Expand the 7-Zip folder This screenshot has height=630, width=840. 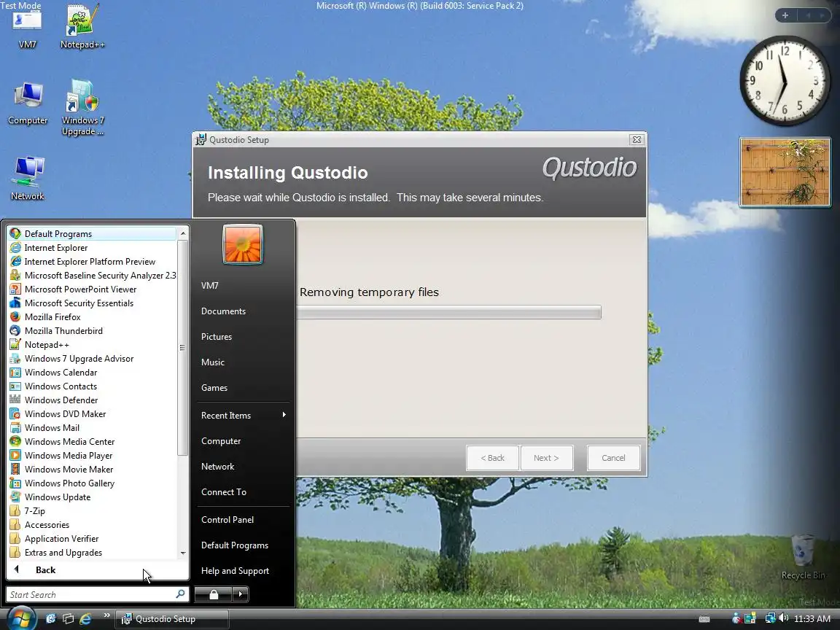click(92, 511)
